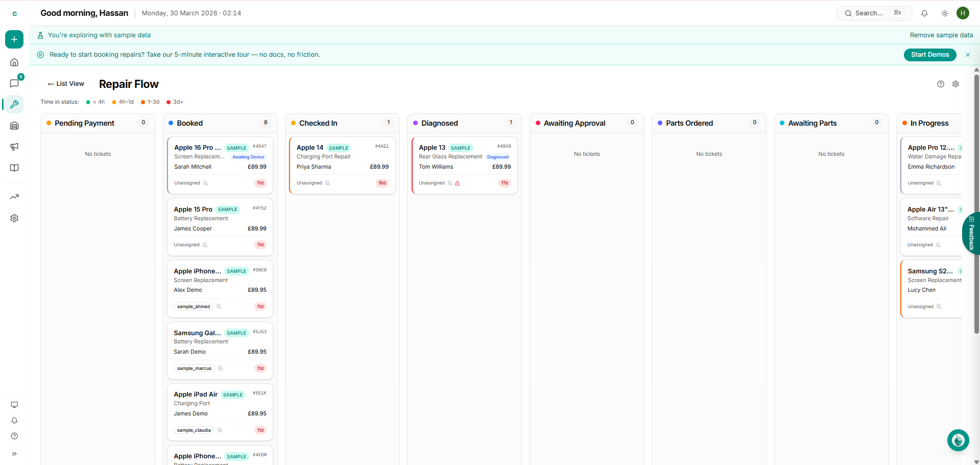980x465 pixels.
Task: Open the sample_ahmed assignee chip
Action: tap(194, 307)
